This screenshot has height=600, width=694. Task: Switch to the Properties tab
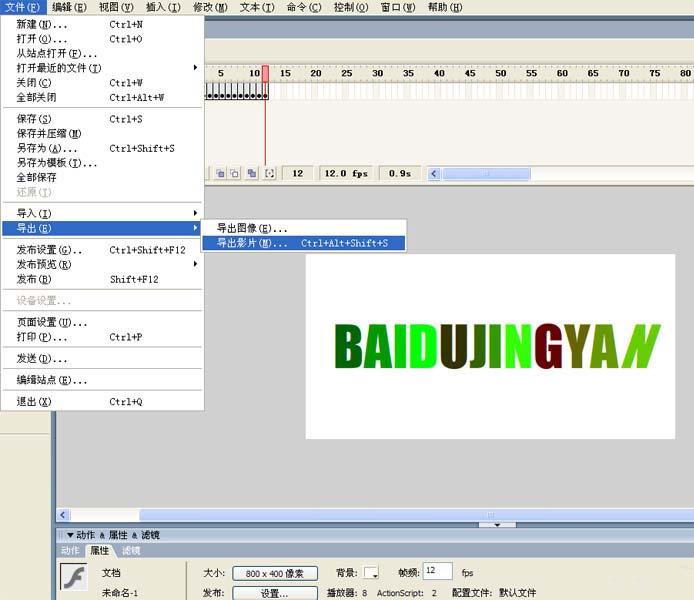pyautogui.click(x=100, y=550)
